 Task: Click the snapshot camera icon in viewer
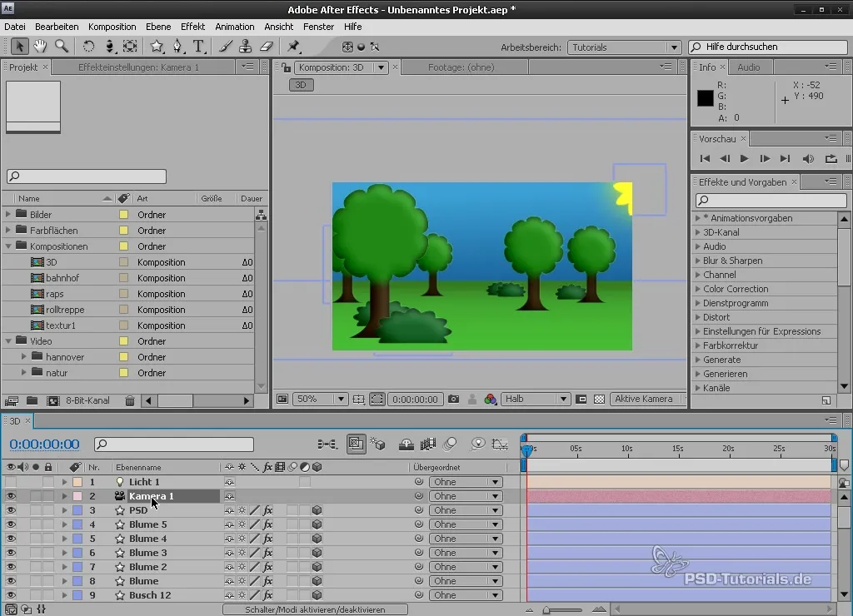pos(453,400)
